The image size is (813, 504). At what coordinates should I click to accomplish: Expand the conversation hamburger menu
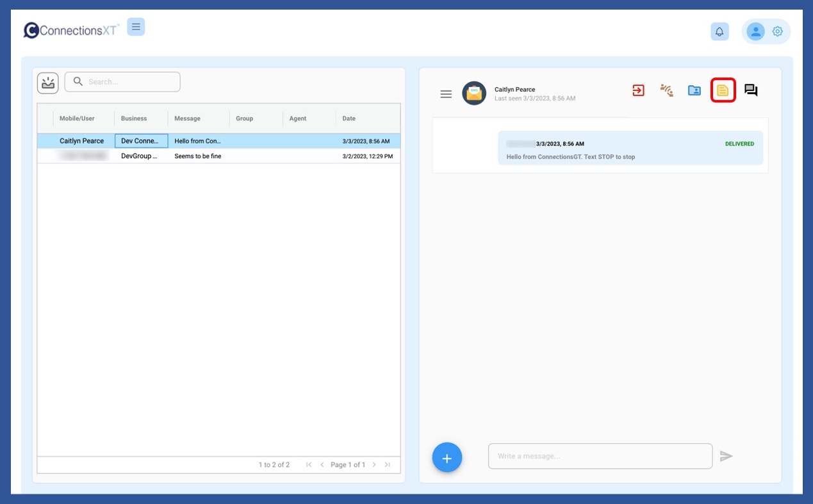tap(446, 94)
